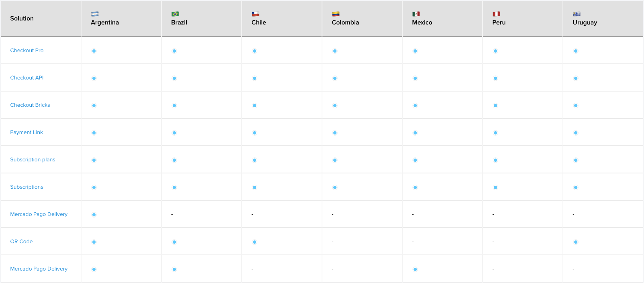Click Checkout Bricks availability dot for Colombia

tap(335, 106)
